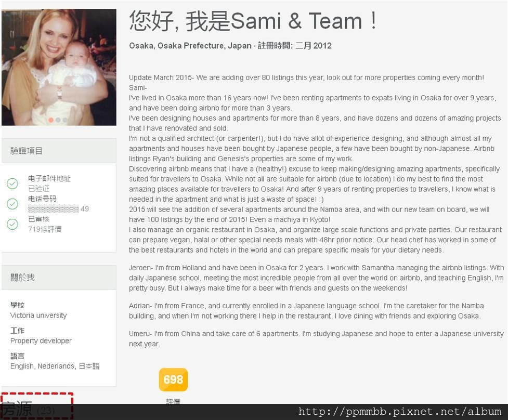Select the second photo carousel dot

[58, 120]
